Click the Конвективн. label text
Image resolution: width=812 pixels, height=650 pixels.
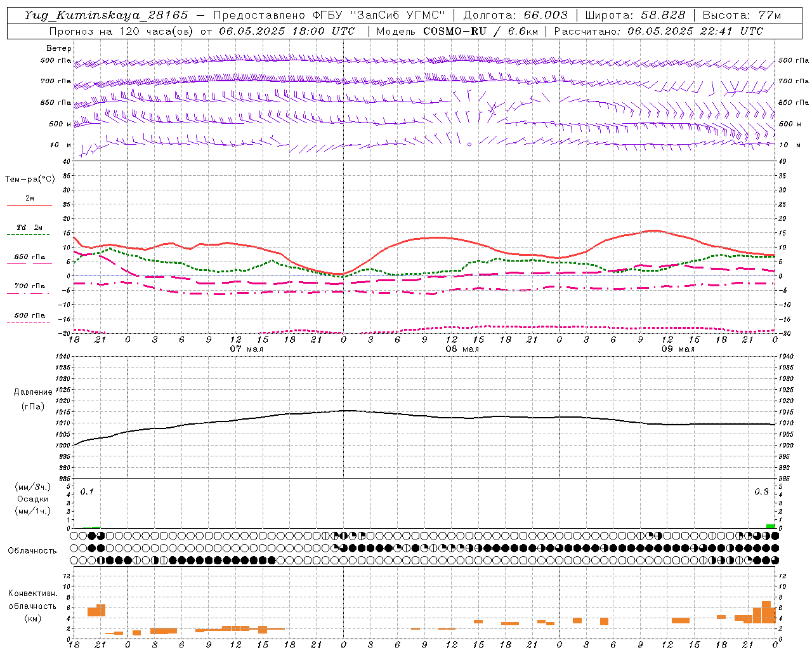click(x=32, y=594)
